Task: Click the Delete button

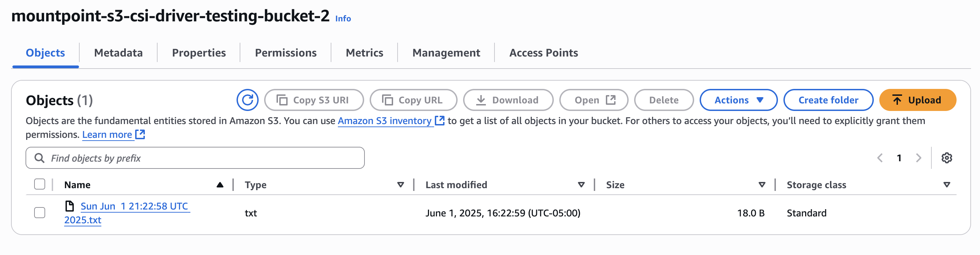Action: (664, 100)
